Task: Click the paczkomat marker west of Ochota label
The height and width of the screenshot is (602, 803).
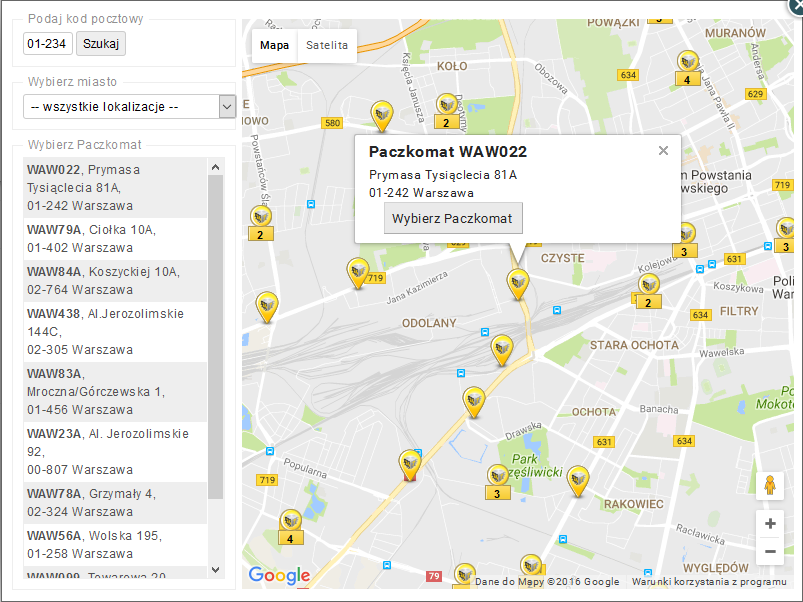Action: click(474, 402)
